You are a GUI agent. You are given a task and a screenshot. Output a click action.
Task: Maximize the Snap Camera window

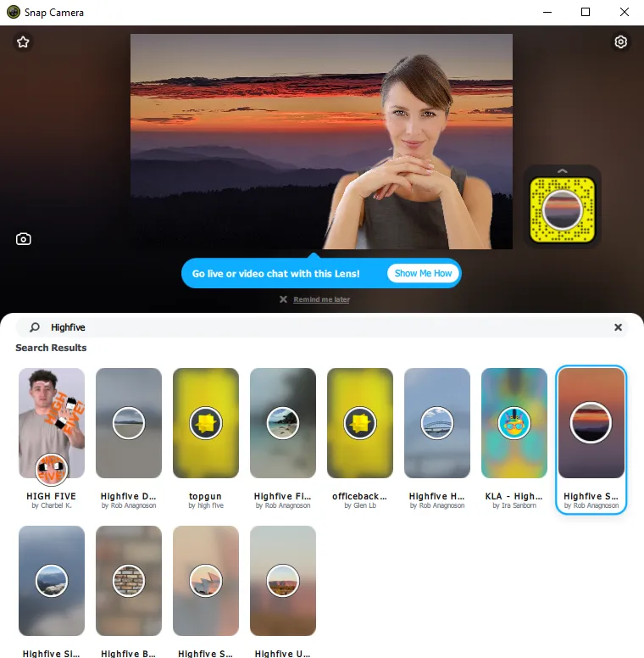(586, 12)
